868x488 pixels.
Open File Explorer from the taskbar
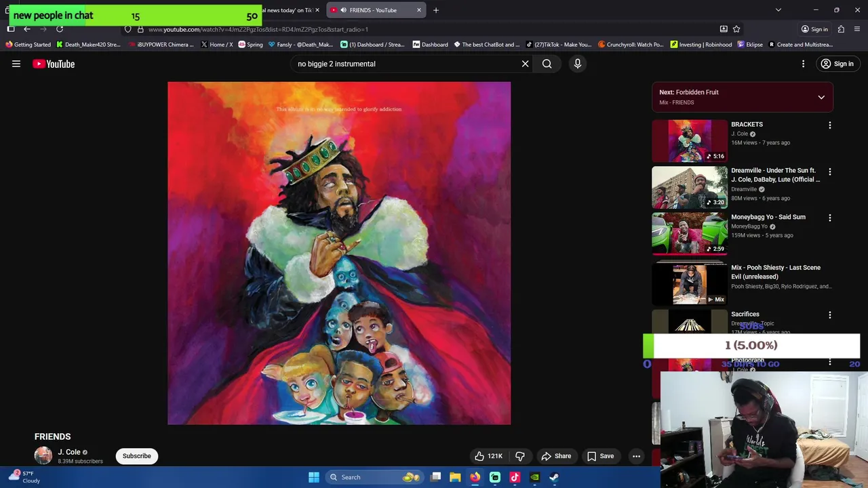click(x=455, y=477)
